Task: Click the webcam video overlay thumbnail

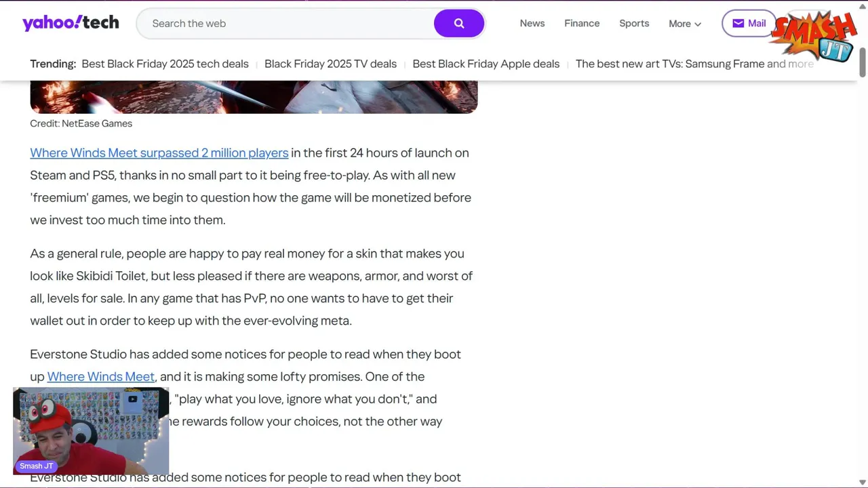Action: (x=91, y=431)
